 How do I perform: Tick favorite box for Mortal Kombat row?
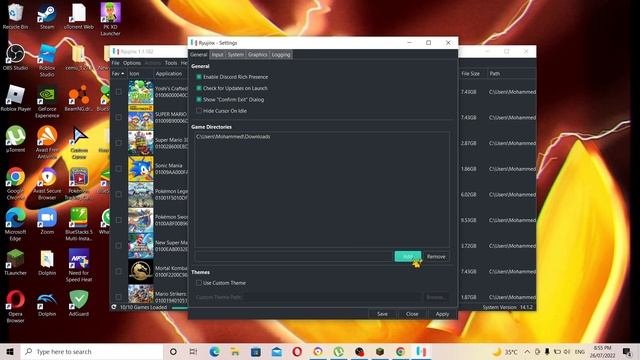[119, 271]
